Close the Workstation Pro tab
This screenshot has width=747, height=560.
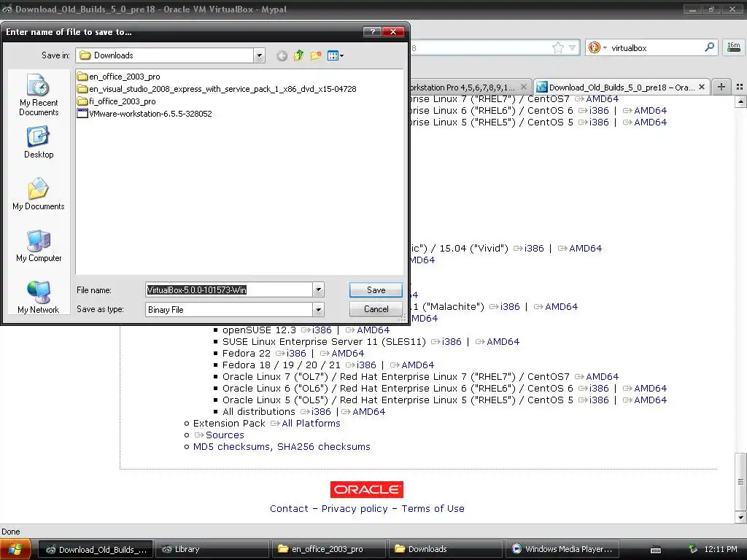tap(524, 87)
